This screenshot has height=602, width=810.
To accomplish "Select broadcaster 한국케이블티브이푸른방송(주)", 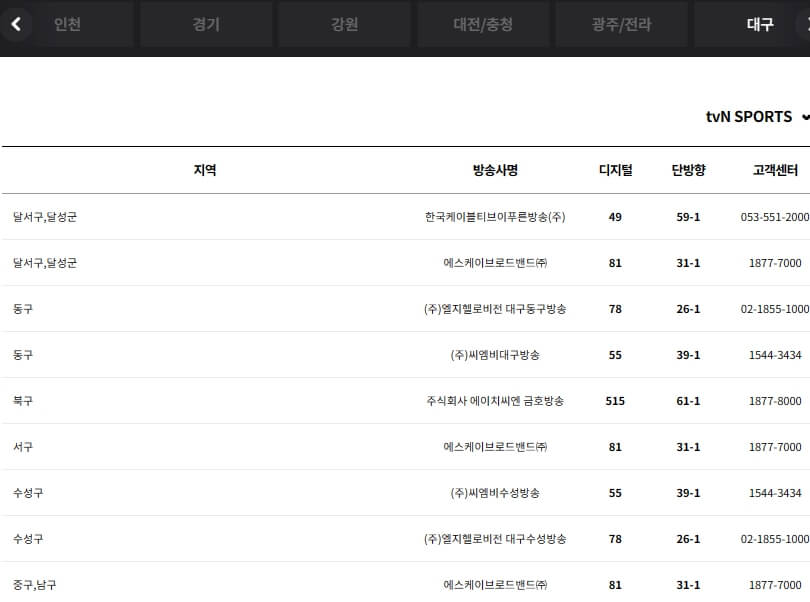I will pos(495,217).
